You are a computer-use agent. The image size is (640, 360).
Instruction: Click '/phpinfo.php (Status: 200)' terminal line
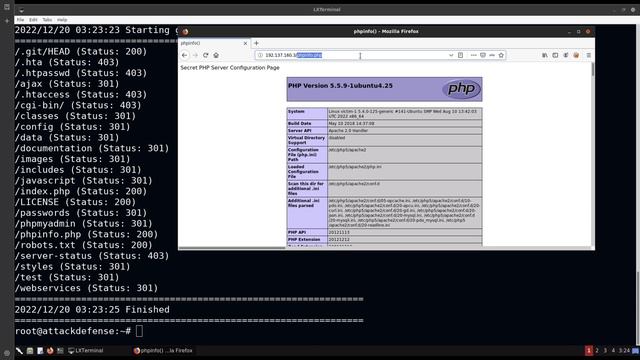click(x=87, y=234)
